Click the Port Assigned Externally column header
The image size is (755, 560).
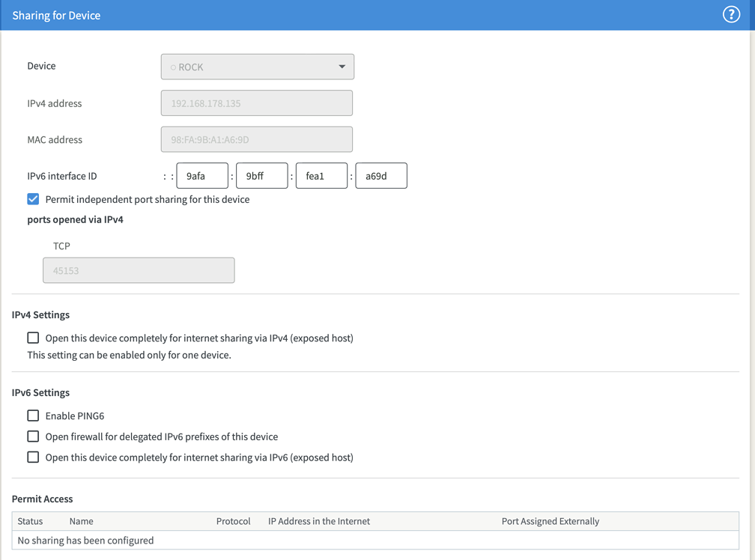[549, 521]
